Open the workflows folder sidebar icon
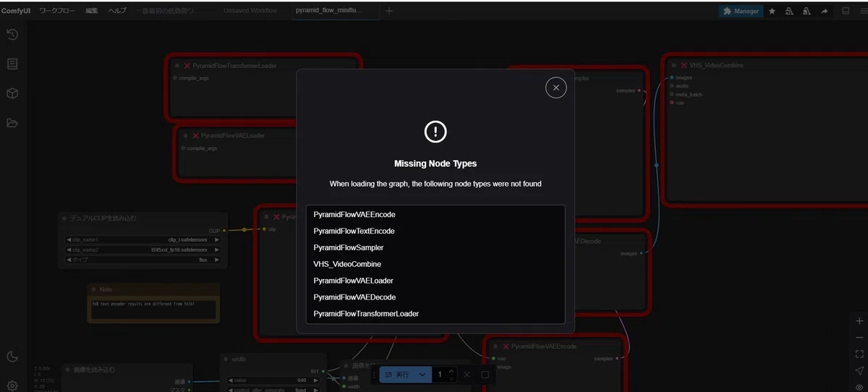This screenshot has width=868, height=392. [x=12, y=123]
